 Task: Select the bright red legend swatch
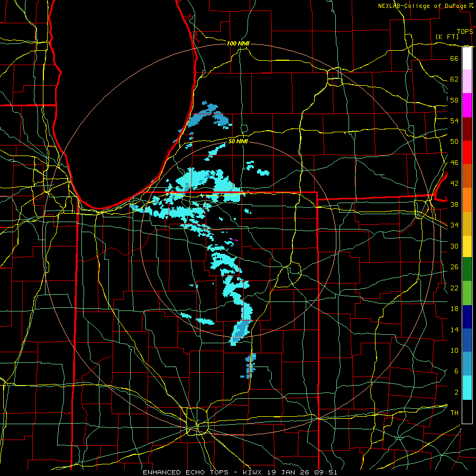point(467,152)
